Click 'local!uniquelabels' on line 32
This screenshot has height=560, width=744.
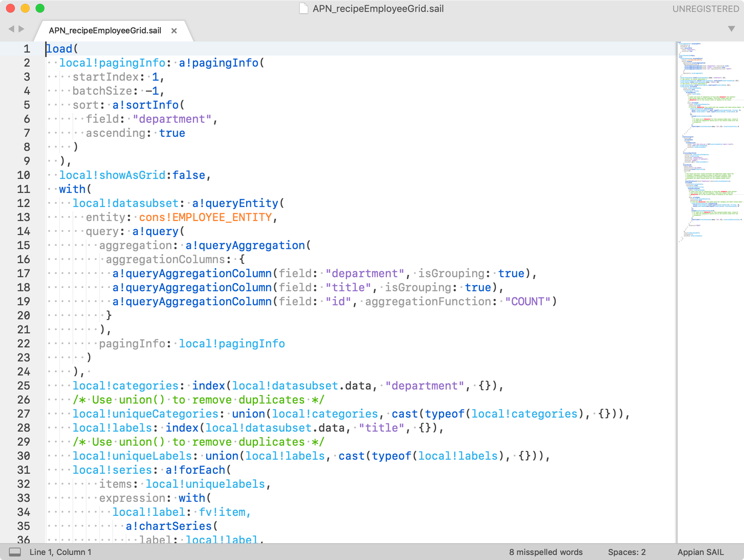coord(205,484)
